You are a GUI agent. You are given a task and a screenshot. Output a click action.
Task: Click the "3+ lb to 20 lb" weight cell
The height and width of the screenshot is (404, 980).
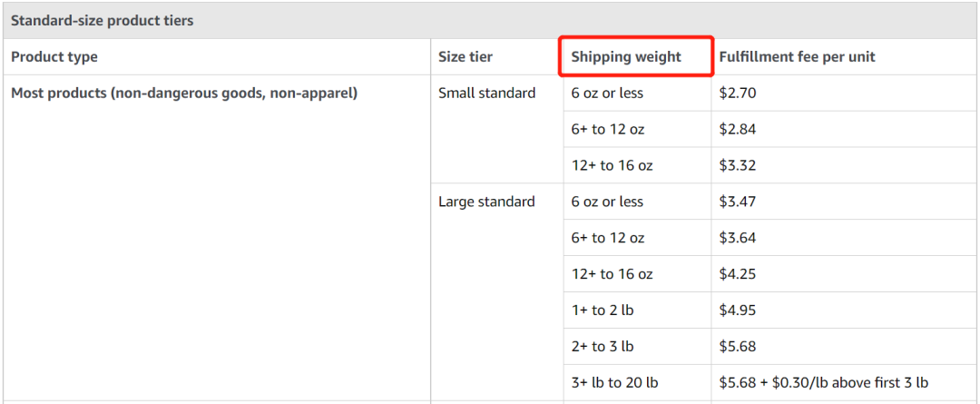click(614, 383)
